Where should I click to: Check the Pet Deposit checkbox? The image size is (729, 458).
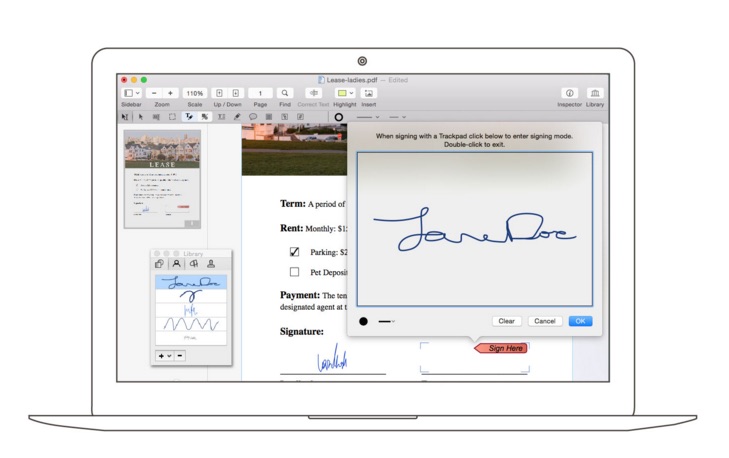(x=294, y=271)
